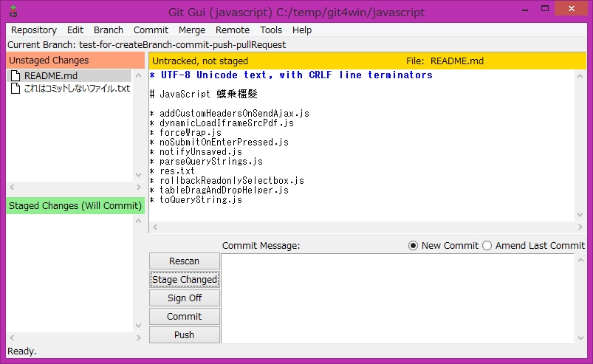Click the parseQueryStrings.js line in diff
Viewport: 593px width, 364px height.
pyautogui.click(x=206, y=162)
